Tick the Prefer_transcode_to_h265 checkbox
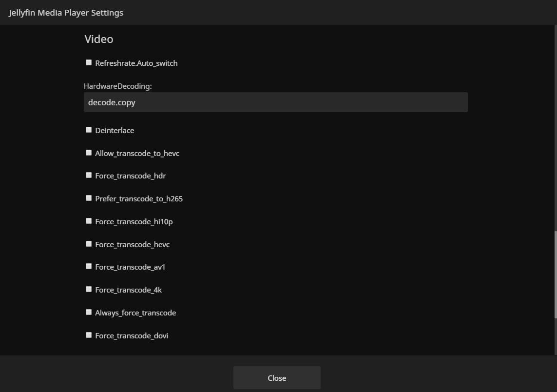Image resolution: width=557 pixels, height=392 pixels. [x=89, y=198]
